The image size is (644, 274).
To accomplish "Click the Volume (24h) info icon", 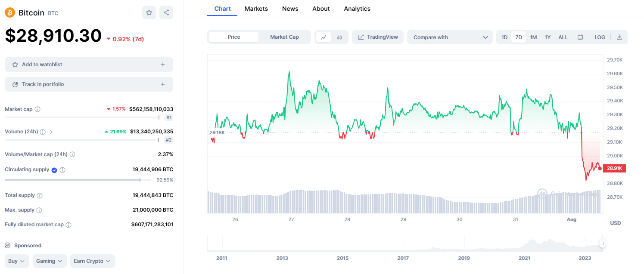I will (x=43, y=132).
